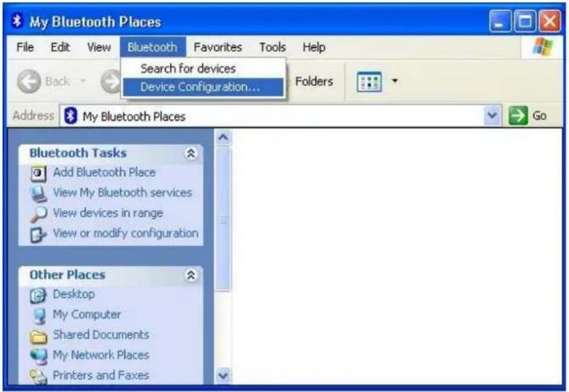Click the My Computer icon
This screenshot has width=569, height=392.
point(39,316)
